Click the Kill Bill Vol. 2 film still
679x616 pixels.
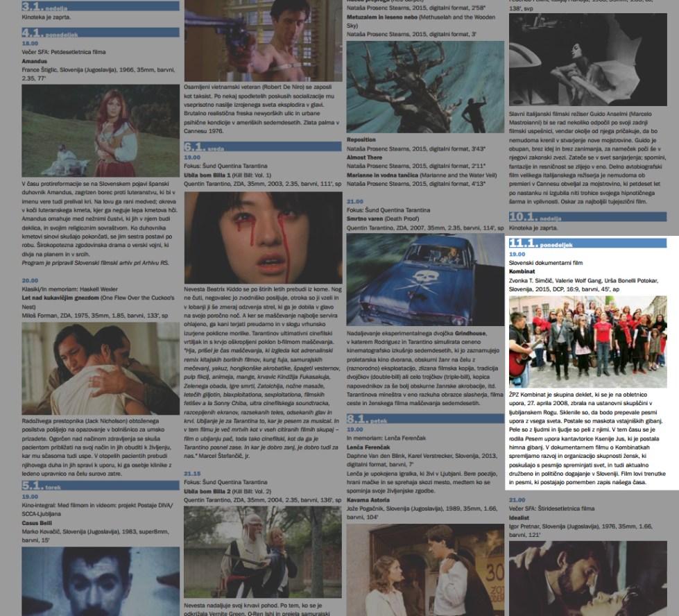tap(262, 551)
